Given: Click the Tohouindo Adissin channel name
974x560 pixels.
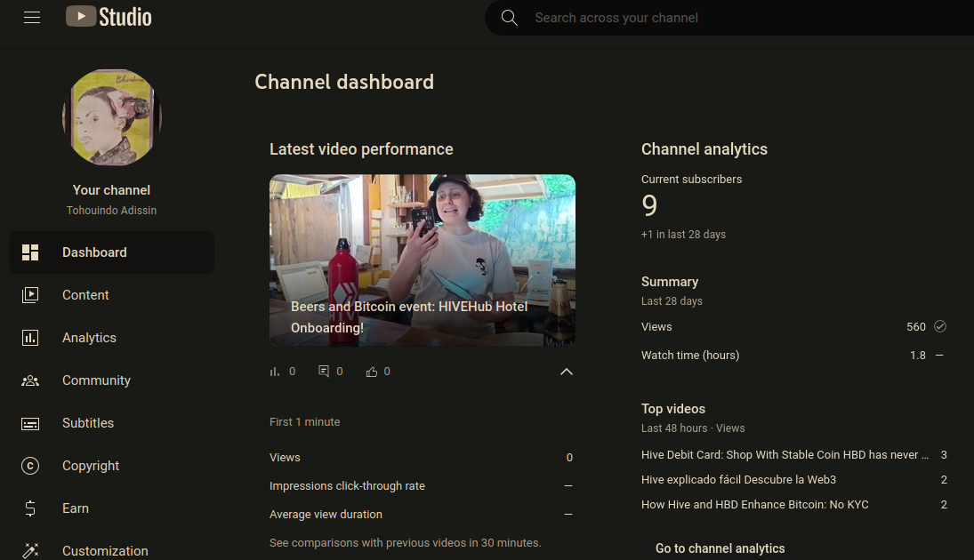Looking at the screenshot, I should 111,211.
